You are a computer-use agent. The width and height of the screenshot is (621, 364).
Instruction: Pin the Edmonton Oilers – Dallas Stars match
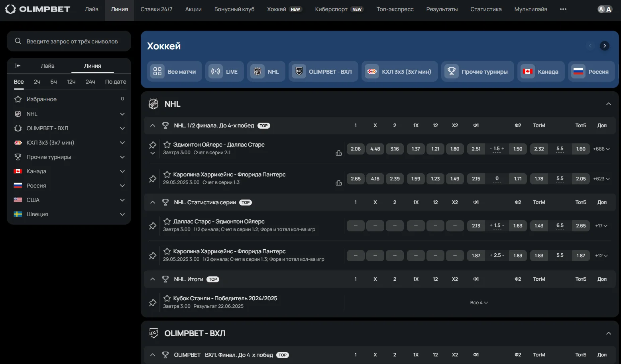pyautogui.click(x=152, y=145)
